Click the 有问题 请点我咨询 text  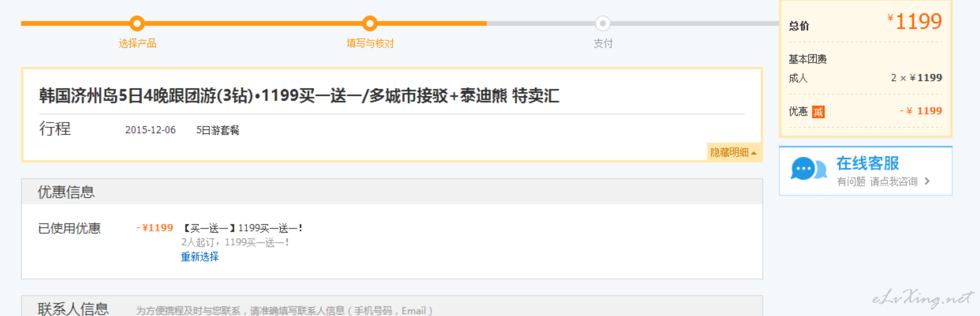pyautogui.click(x=877, y=182)
